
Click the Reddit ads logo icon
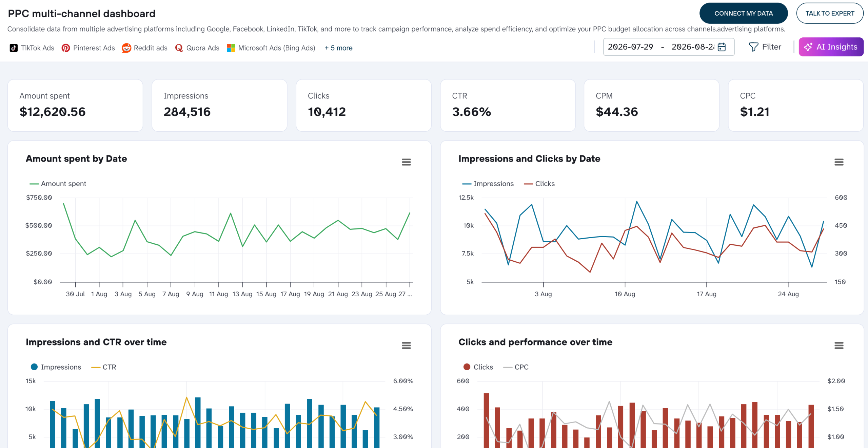(x=126, y=48)
